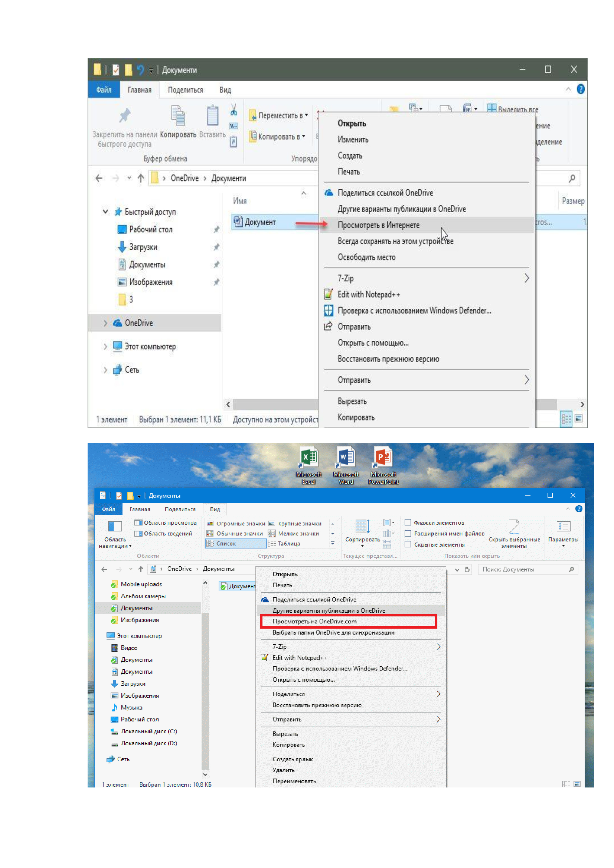
Task: Check the Скрытые элементы checkbox
Action: pyautogui.click(x=408, y=544)
